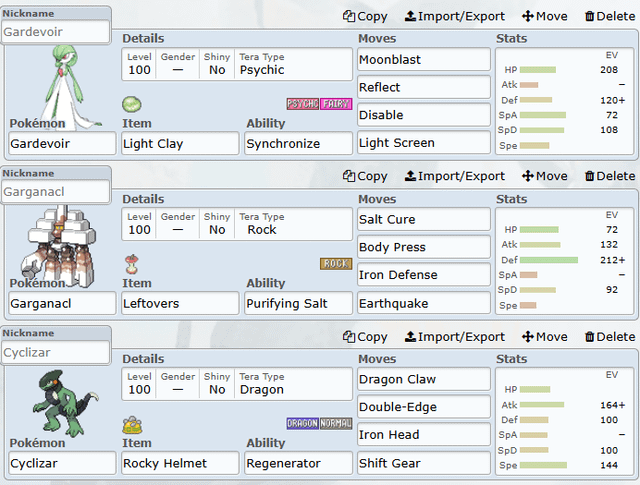Click Gardevoir's copy icon
This screenshot has width=640, height=485.
pyautogui.click(x=349, y=16)
